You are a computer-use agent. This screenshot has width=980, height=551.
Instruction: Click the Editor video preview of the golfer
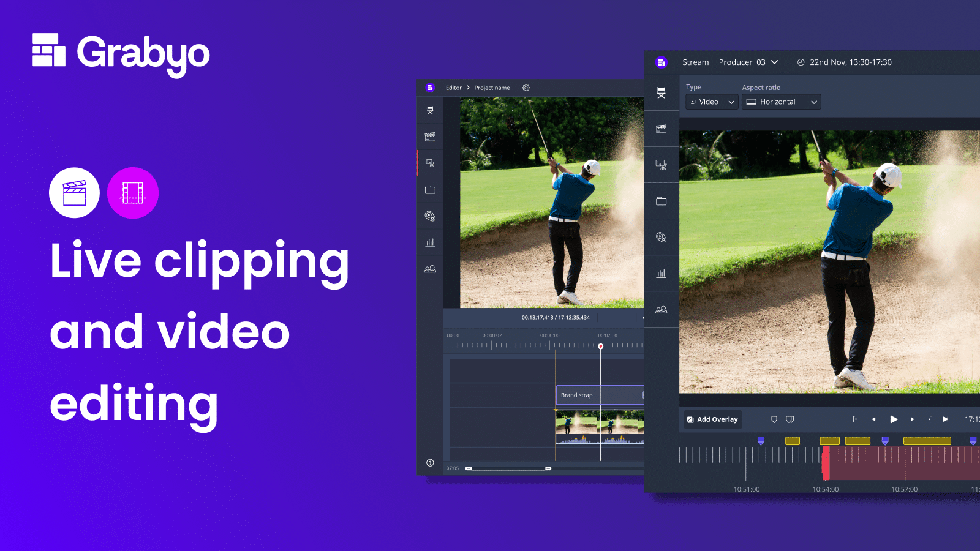[552, 203]
